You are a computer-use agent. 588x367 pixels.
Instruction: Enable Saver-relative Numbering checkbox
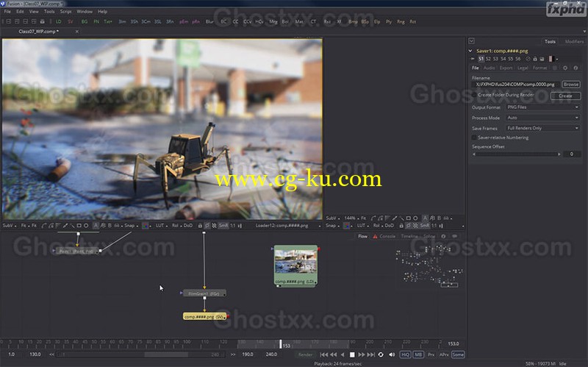pos(474,138)
